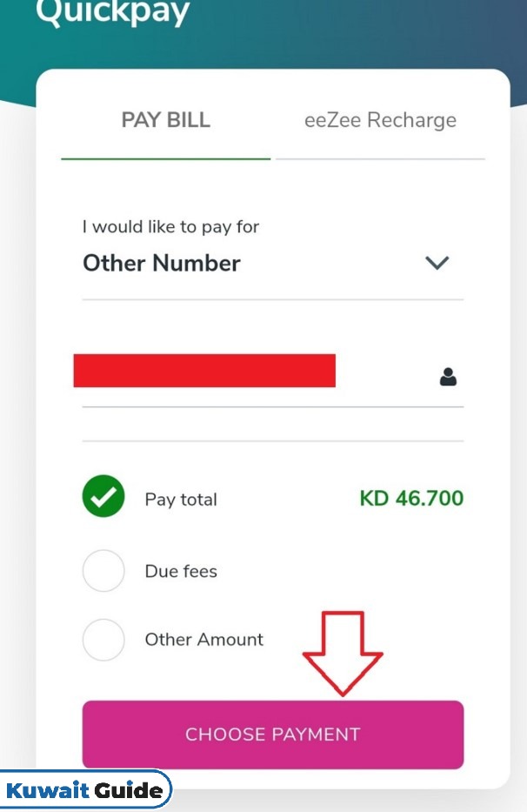This screenshot has width=527, height=812.
Task: Click the Other Amount label text
Action: coord(204,640)
